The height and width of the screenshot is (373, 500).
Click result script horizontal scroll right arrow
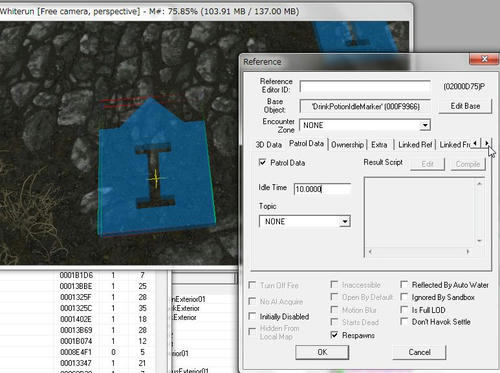pyautogui.click(x=468, y=252)
